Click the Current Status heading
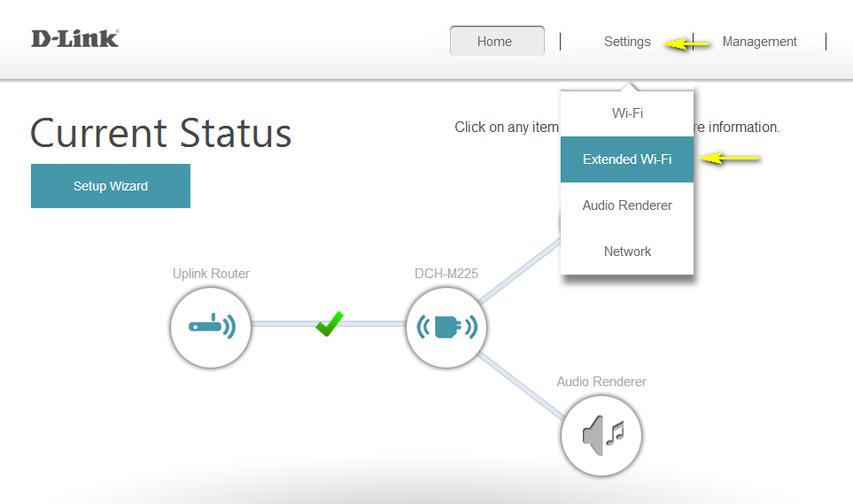This screenshot has height=504, width=853. (161, 133)
